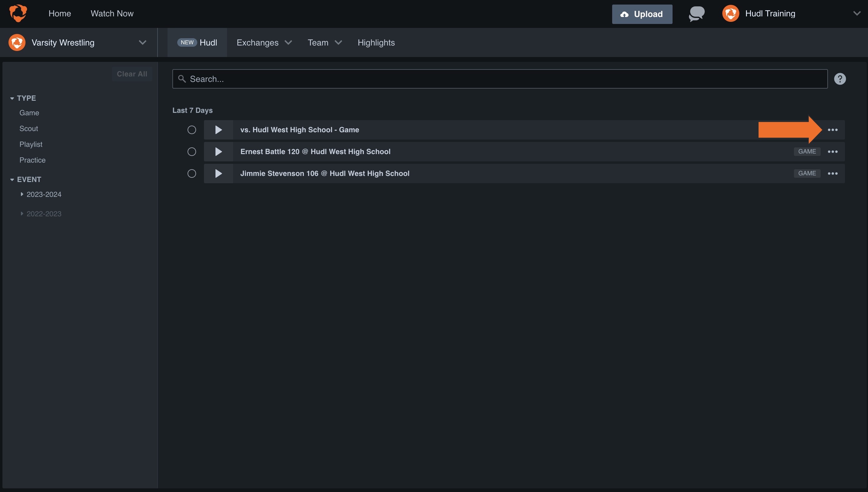Select the Jimmie Stevenson 106 row circle
This screenshot has width=868, height=492.
(x=192, y=174)
